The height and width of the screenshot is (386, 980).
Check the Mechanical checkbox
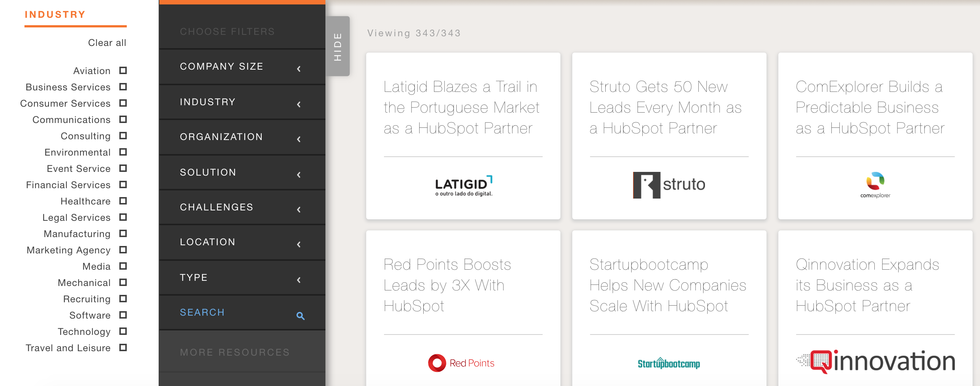click(x=123, y=283)
